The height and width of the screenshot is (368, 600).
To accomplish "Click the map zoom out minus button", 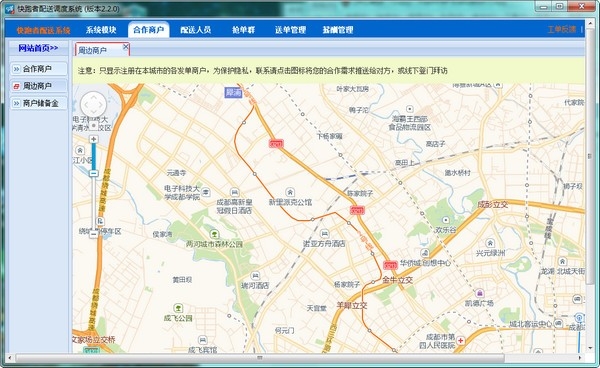I will point(94,234).
